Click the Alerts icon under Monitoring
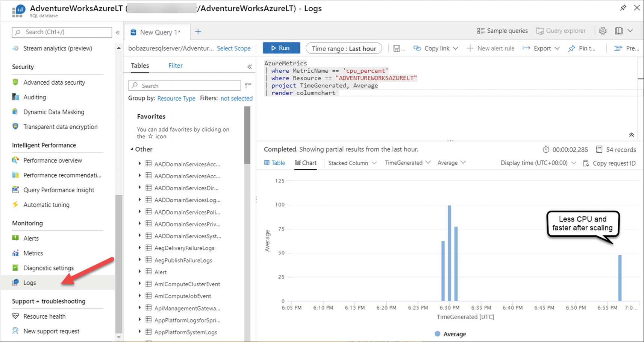The height and width of the screenshot is (342, 644). (x=15, y=238)
